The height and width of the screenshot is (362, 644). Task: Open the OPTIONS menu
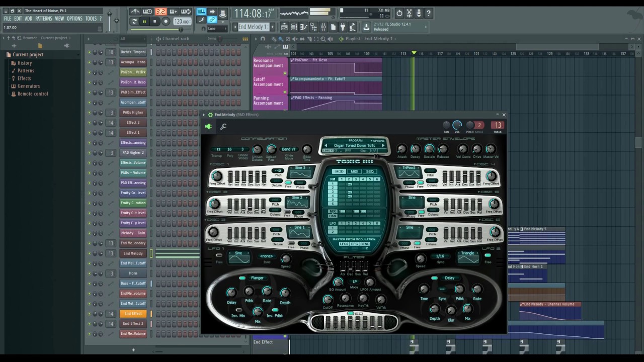74,19
